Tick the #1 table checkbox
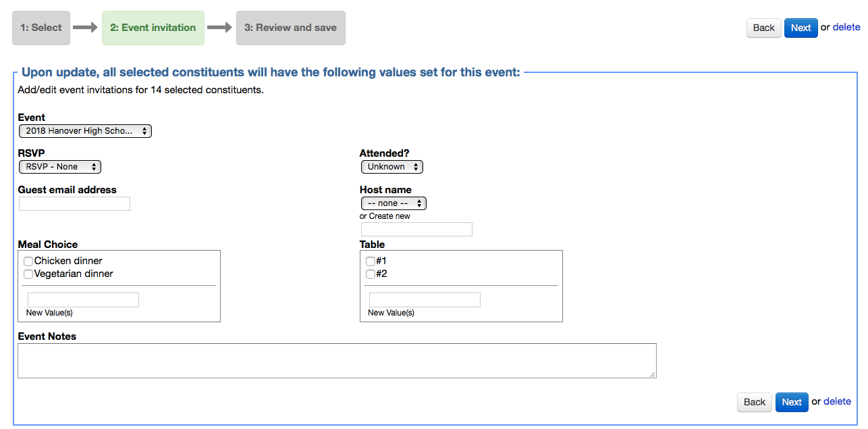868x429 pixels. [370, 261]
